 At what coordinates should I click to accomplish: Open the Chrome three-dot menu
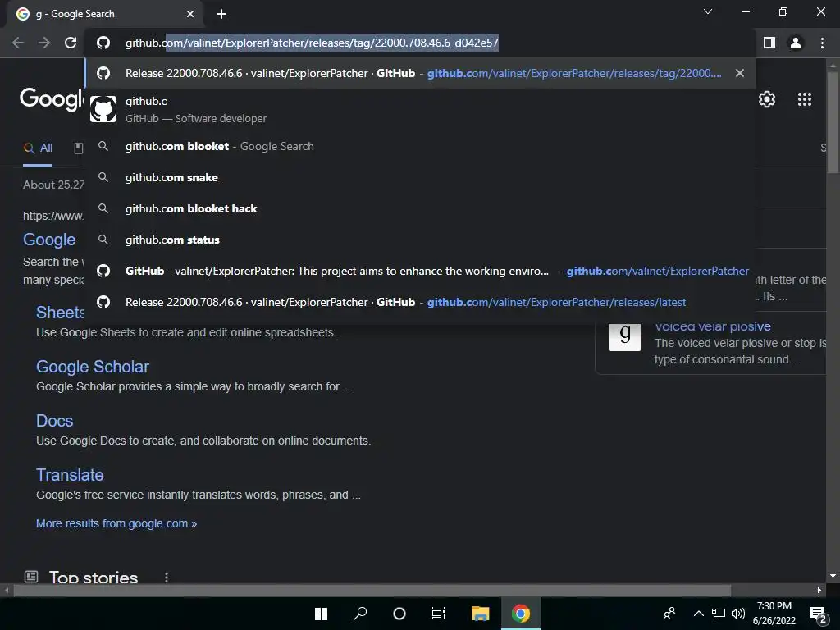click(822, 43)
